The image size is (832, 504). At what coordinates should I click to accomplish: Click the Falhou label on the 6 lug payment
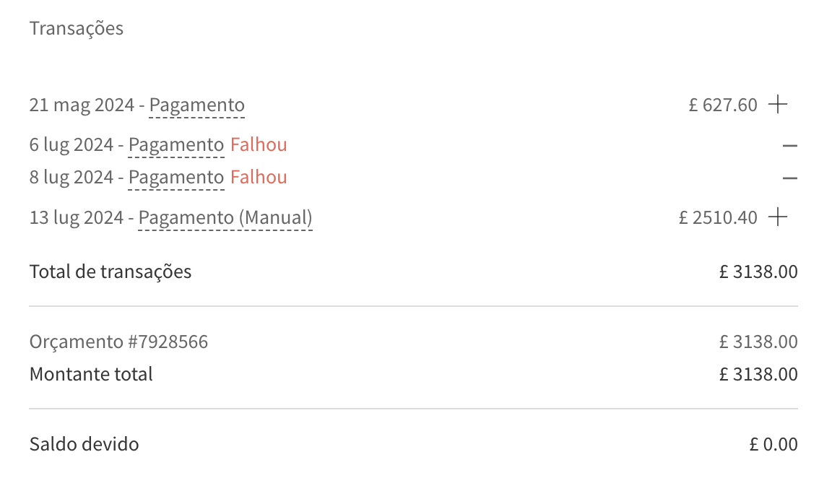click(259, 144)
